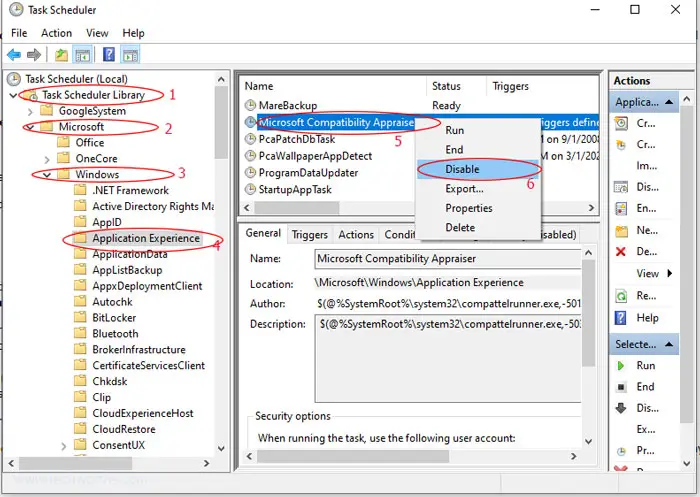Switch to the Actions tab in details
The height and width of the screenshot is (497, 700).
point(356,234)
